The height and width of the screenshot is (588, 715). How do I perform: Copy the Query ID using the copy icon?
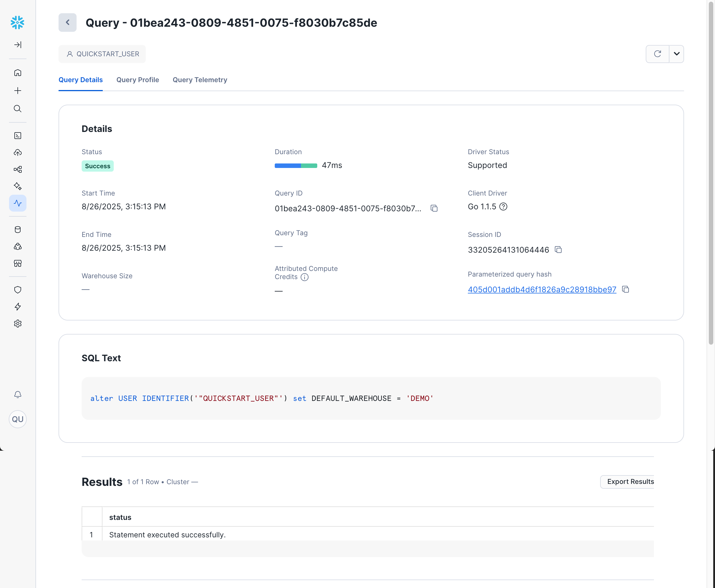click(434, 208)
